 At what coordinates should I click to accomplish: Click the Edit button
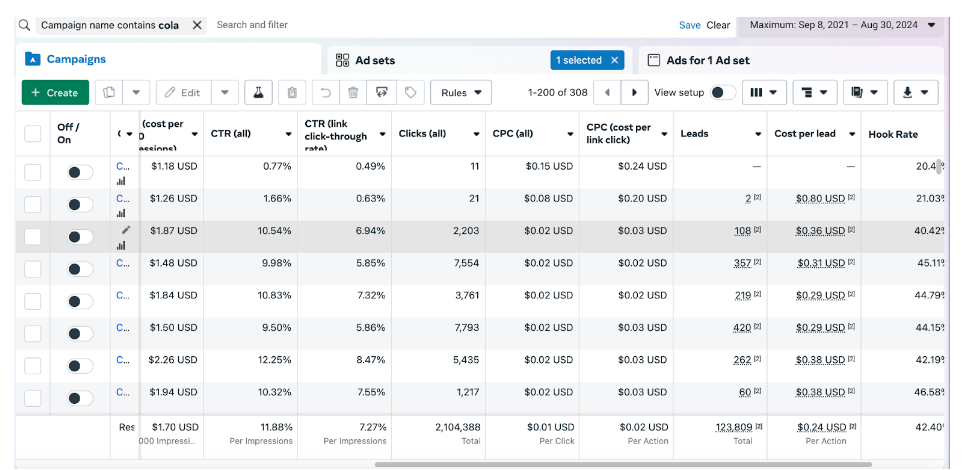pyautogui.click(x=183, y=93)
